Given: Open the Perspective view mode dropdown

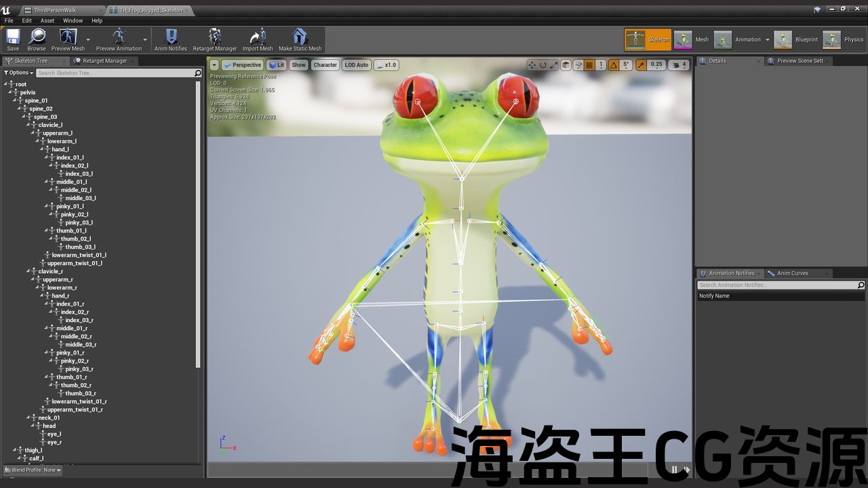Looking at the screenshot, I should [242, 65].
